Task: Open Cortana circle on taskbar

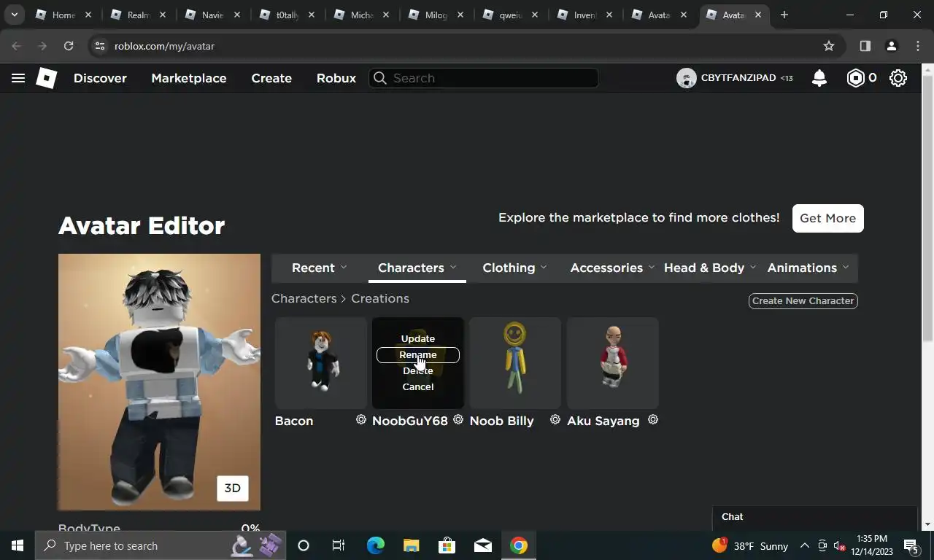Action: click(x=304, y=545)
